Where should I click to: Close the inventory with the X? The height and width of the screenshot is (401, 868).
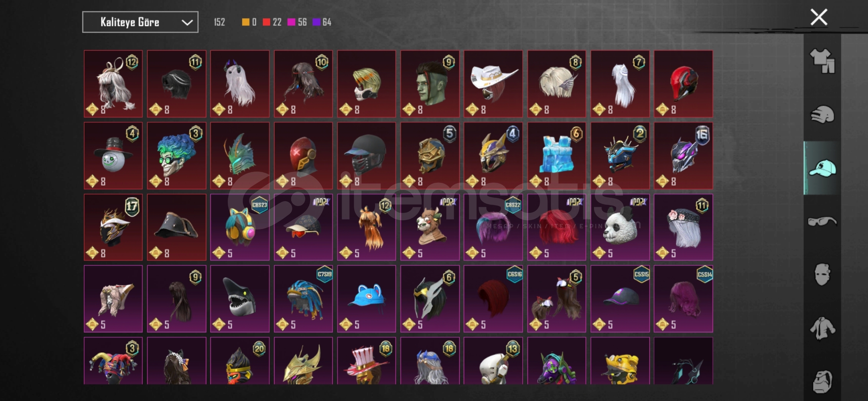pos(819,17)
